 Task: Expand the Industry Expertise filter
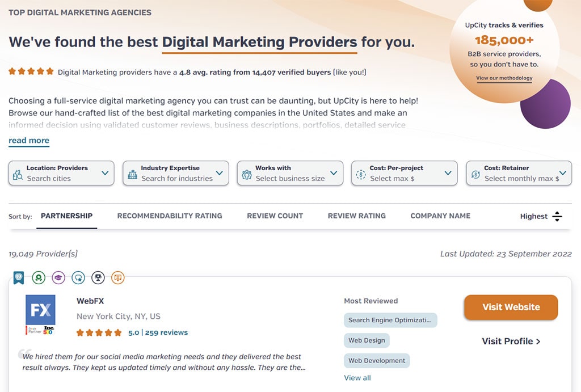[176, 173]
